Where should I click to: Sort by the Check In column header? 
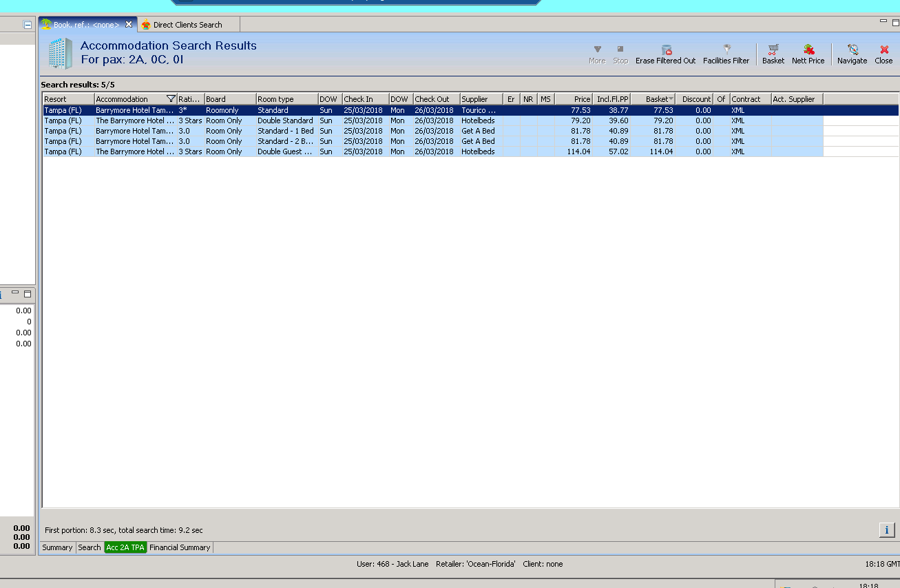click(365, 99)
